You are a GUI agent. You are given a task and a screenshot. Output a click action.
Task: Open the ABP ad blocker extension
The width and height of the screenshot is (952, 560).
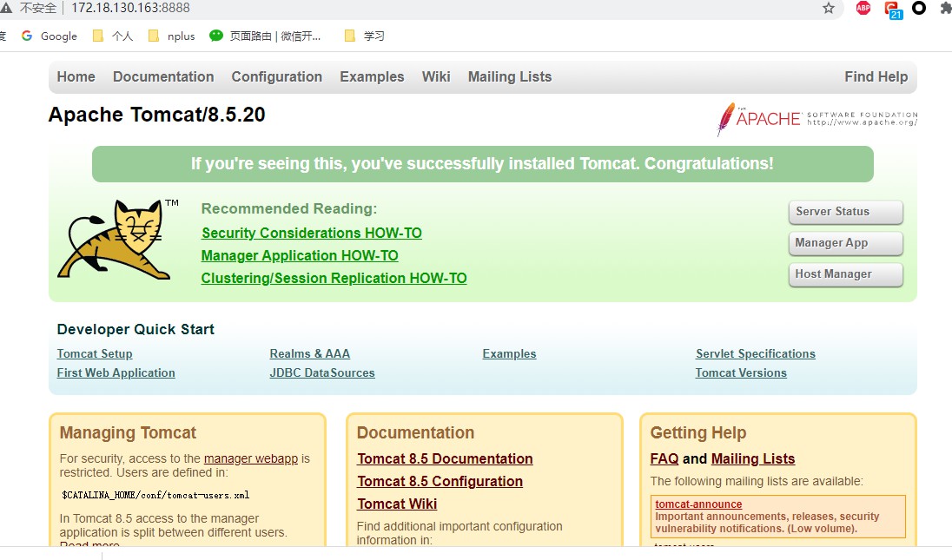coord(863,8)
